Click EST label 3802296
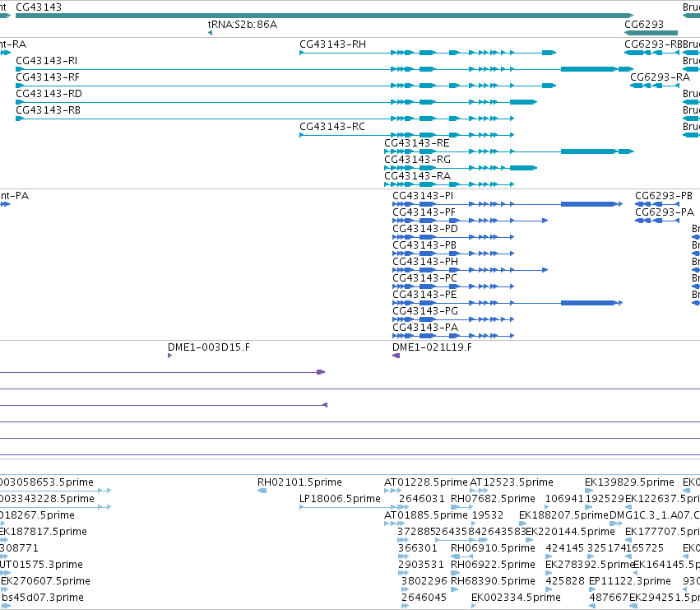Screen dimensions: 700x610 coord(424,581)
